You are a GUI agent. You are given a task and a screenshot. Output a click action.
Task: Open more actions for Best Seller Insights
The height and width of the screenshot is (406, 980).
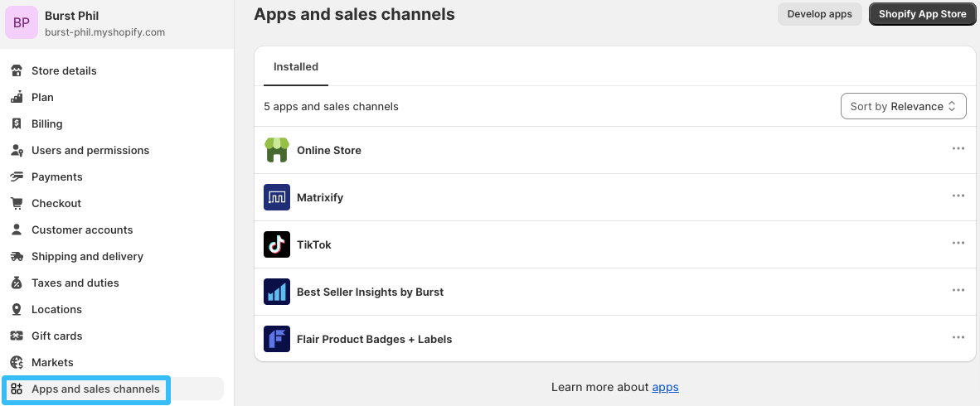(x=958, y=291)
